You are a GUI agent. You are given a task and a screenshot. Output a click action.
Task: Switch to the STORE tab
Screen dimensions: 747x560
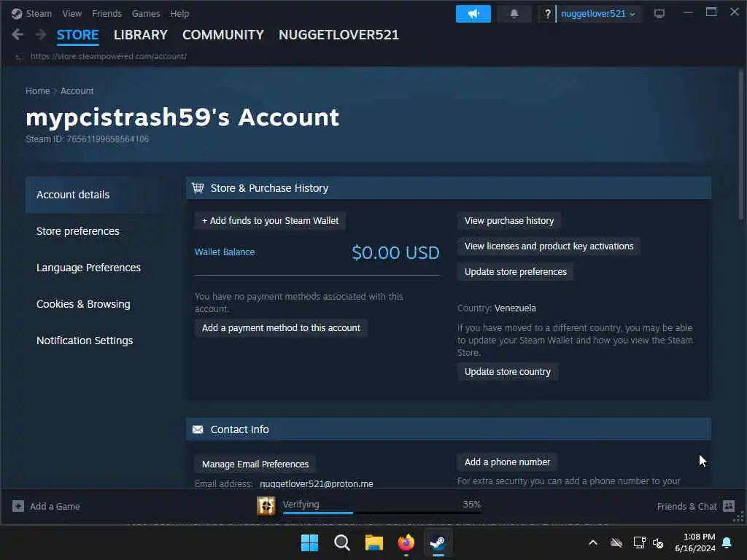tap(77, 35)
